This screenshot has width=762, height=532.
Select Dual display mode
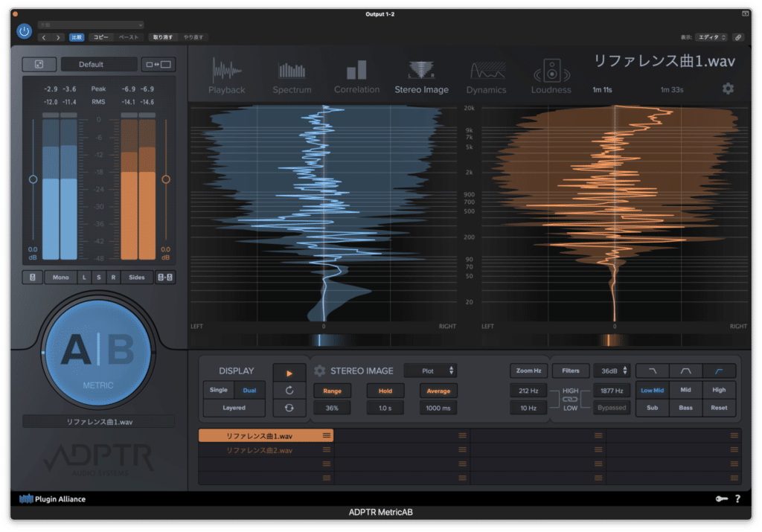[250, 390]
